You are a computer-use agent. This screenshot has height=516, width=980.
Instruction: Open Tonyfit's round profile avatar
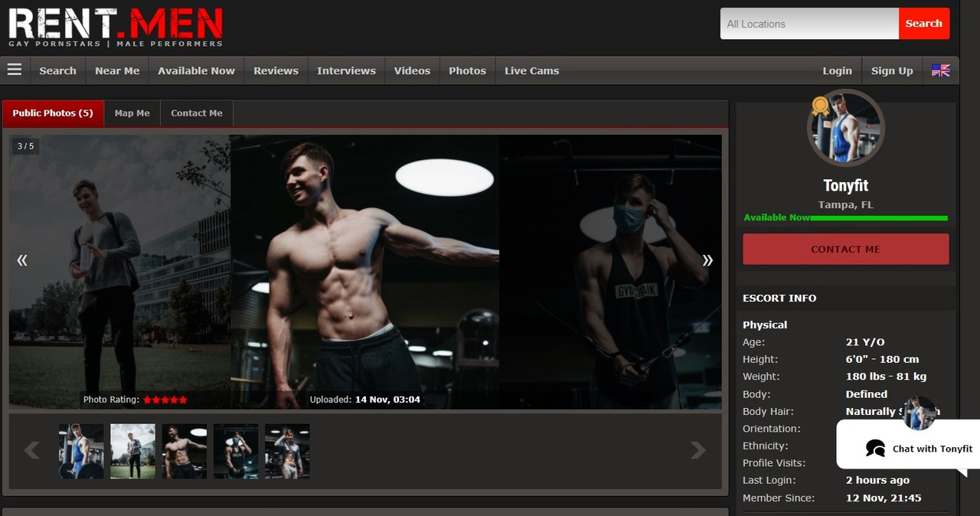tap(846, 129)
